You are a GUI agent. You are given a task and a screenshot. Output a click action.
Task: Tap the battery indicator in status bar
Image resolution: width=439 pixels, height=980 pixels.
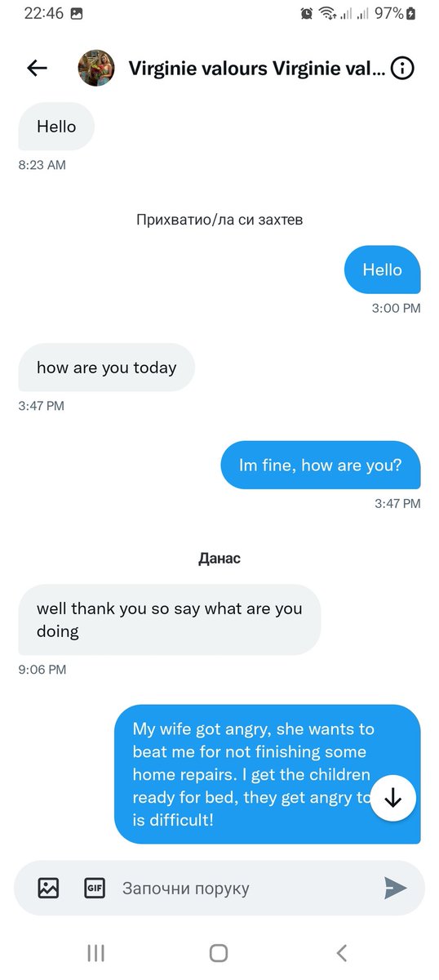(410, 13)
